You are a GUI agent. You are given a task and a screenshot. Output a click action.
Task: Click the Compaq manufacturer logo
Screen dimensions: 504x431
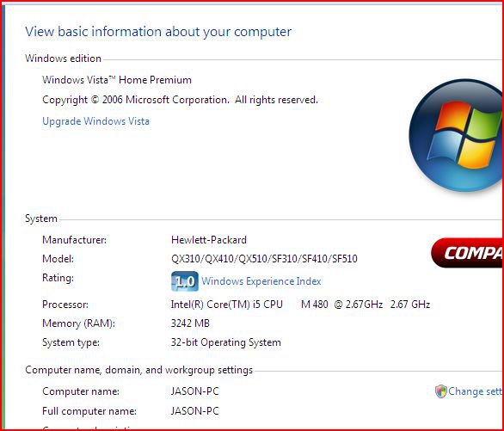coord(467,253)
